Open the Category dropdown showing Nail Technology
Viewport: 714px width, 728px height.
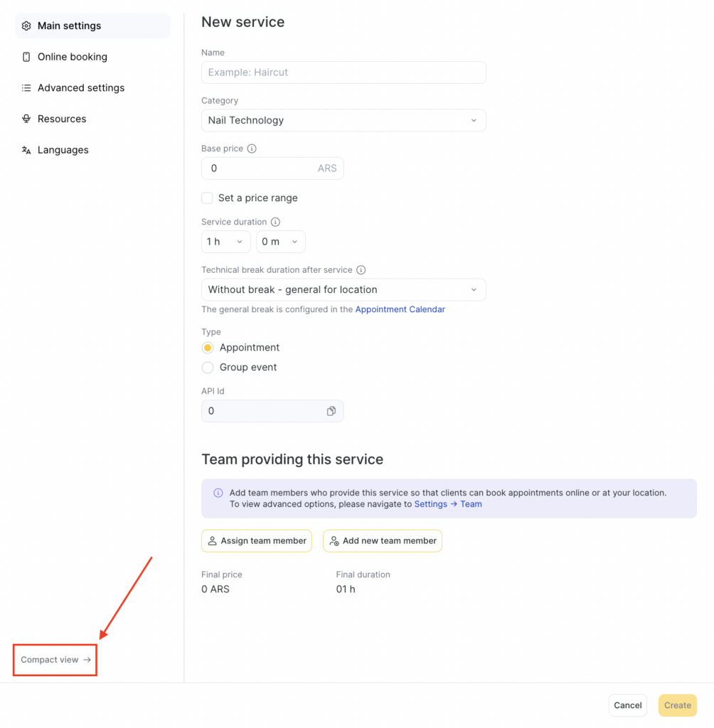343,120
